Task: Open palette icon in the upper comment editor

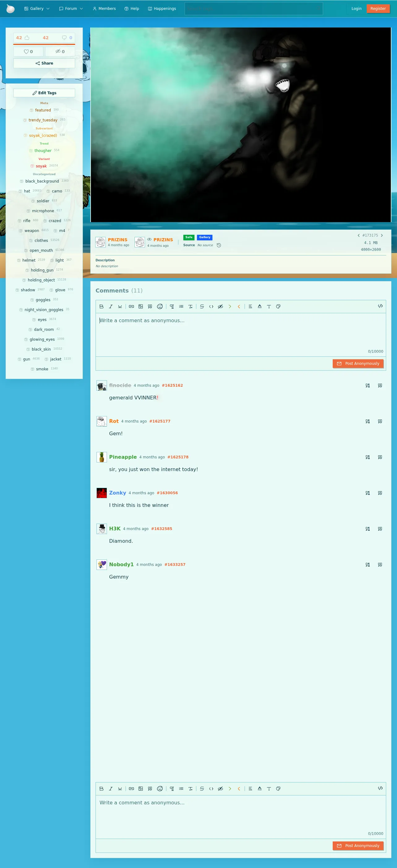Action: [278, 307]
